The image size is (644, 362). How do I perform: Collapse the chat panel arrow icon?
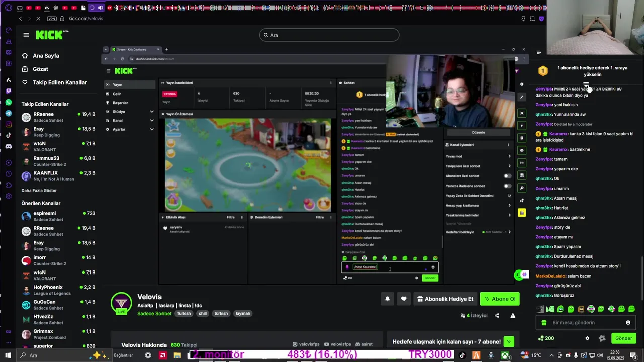[x=539, y=52]
